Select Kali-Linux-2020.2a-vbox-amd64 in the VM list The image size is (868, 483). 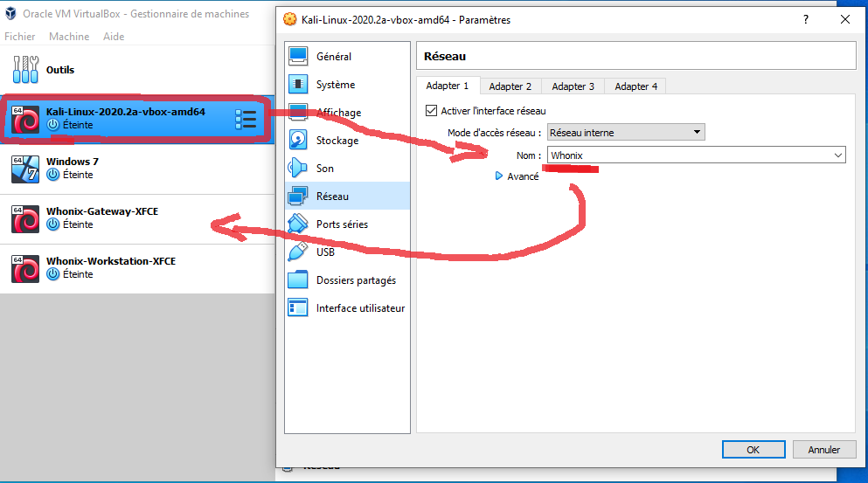(137, 119)
